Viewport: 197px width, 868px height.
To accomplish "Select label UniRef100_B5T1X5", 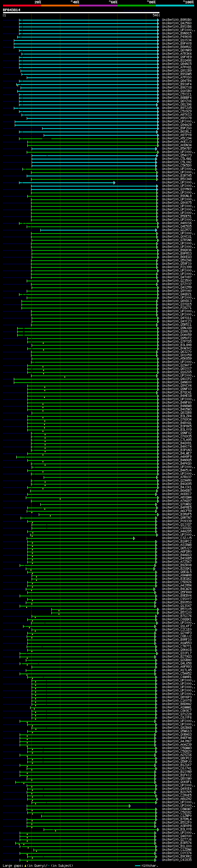I will (x=177, y=609).
